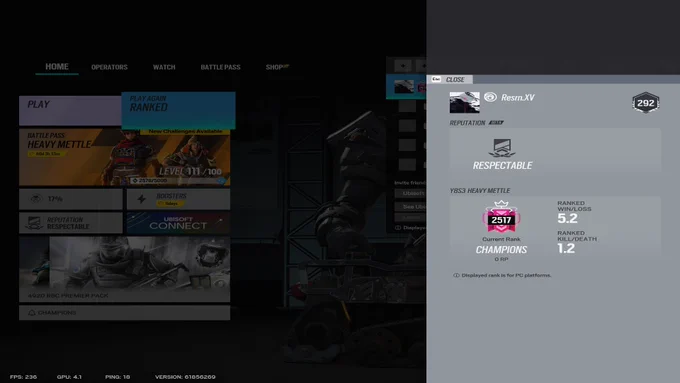Open the BATTLE PASS tab

tap(220, 67)
